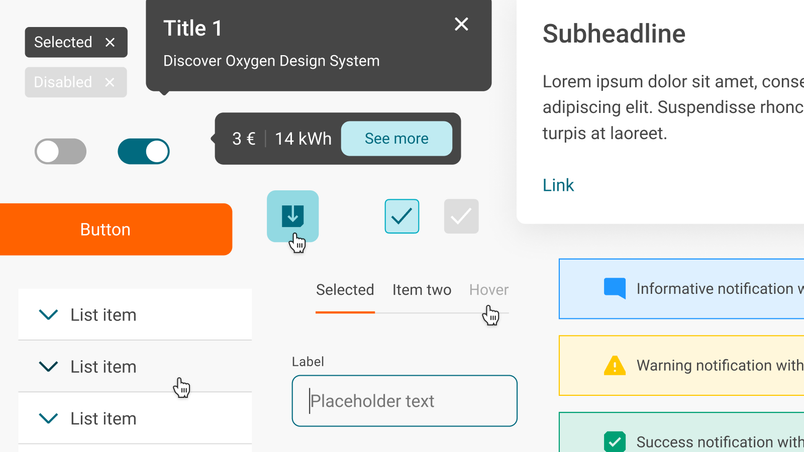Click the See more button
Viewport: 804px width, 452px height.
pos(396,138)
